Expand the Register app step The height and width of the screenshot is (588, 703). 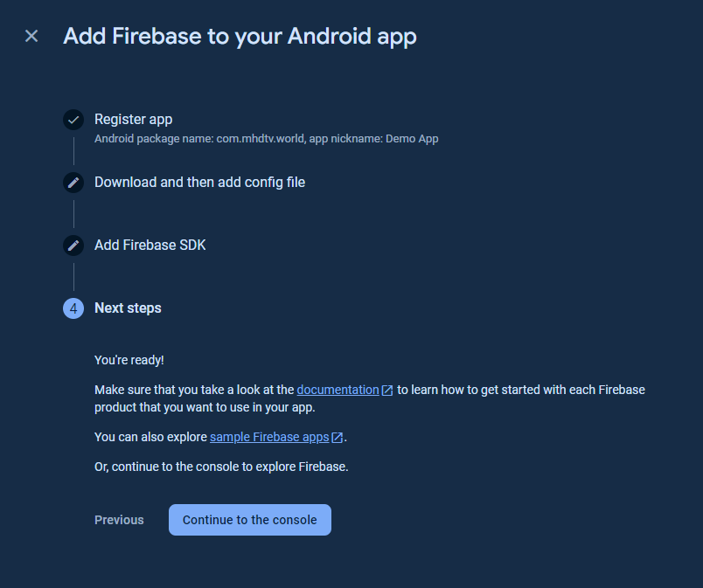(x=133, y=119)
